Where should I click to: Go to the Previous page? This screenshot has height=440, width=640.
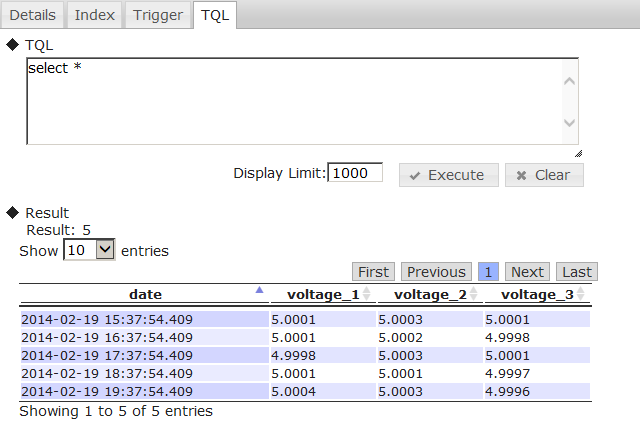[436, 272]
